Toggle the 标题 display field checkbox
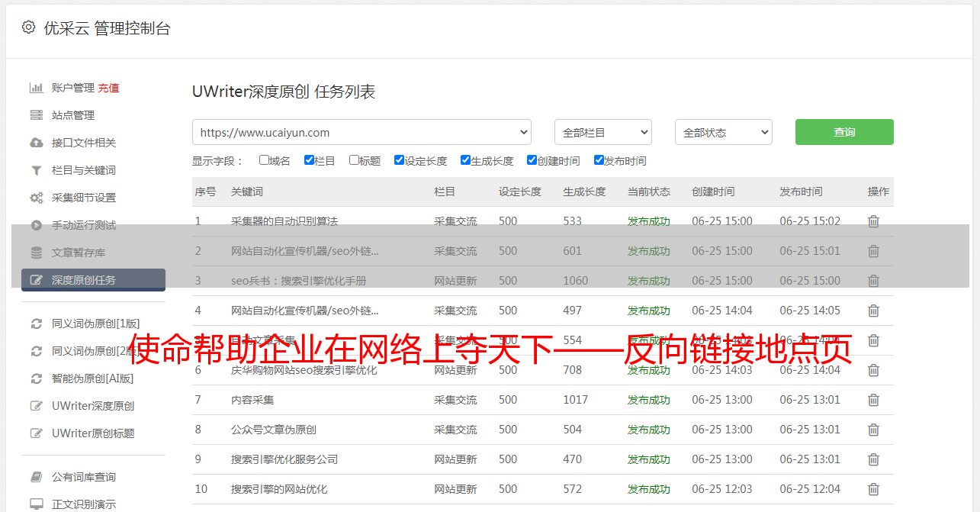Screen dimensions: 980x512 pos(354,160)
